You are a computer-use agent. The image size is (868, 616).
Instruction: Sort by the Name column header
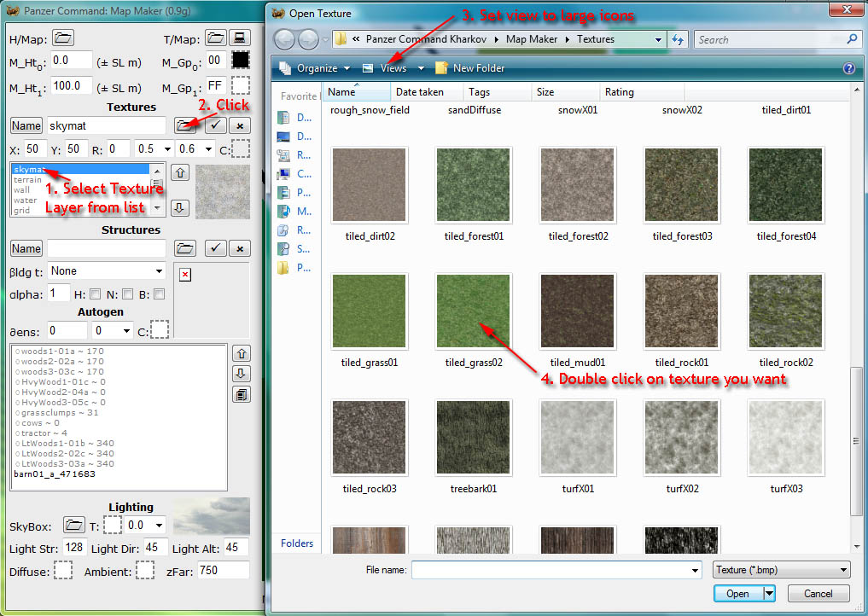point(358,92)
